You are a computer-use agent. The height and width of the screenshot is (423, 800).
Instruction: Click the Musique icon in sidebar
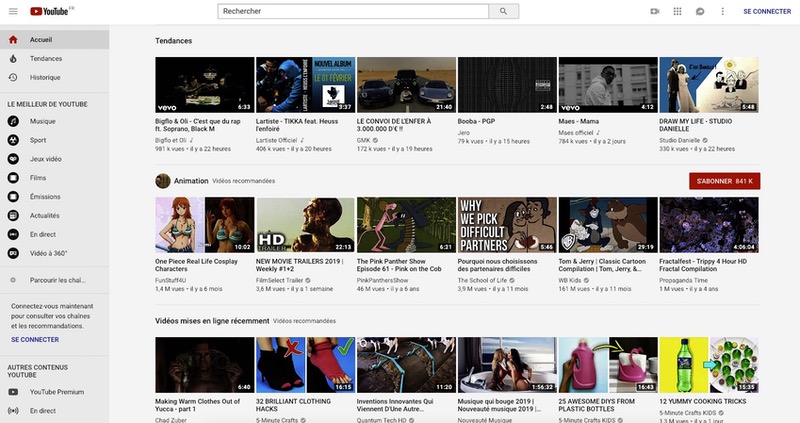(13, 121)
